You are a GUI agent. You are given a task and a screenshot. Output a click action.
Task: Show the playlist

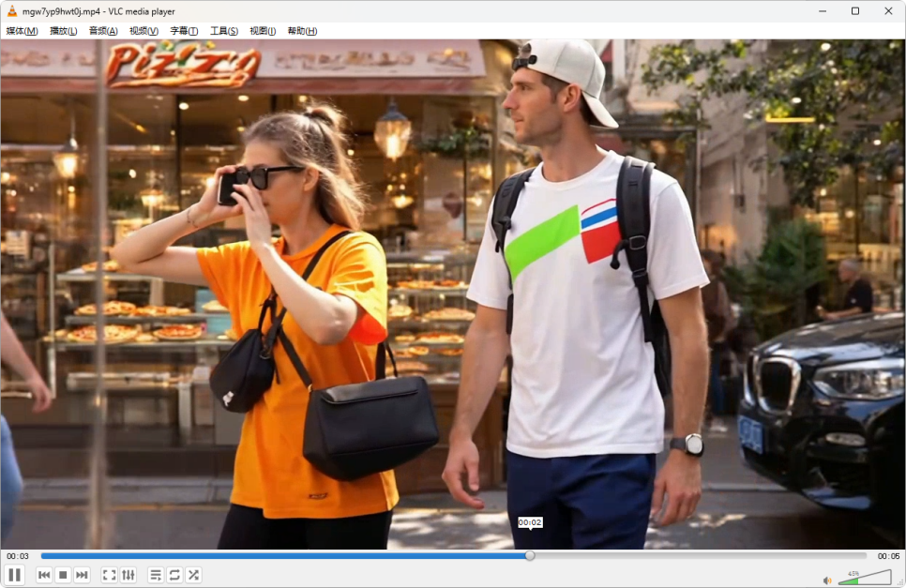tap(156, 575)
